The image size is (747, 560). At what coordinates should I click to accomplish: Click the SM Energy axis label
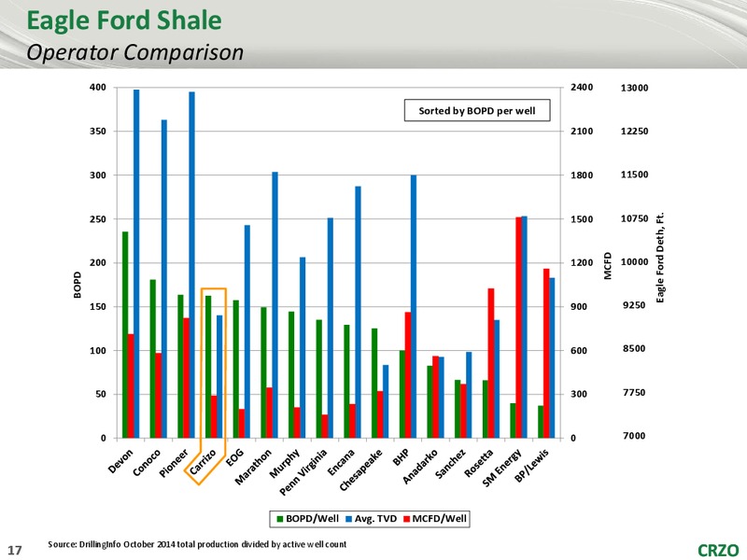point(501,469)
